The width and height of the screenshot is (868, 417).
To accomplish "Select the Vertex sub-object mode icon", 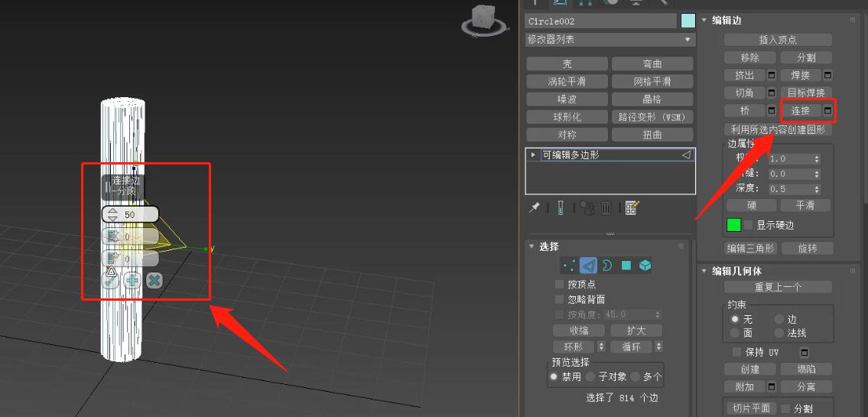I will [x=568, y=266].
